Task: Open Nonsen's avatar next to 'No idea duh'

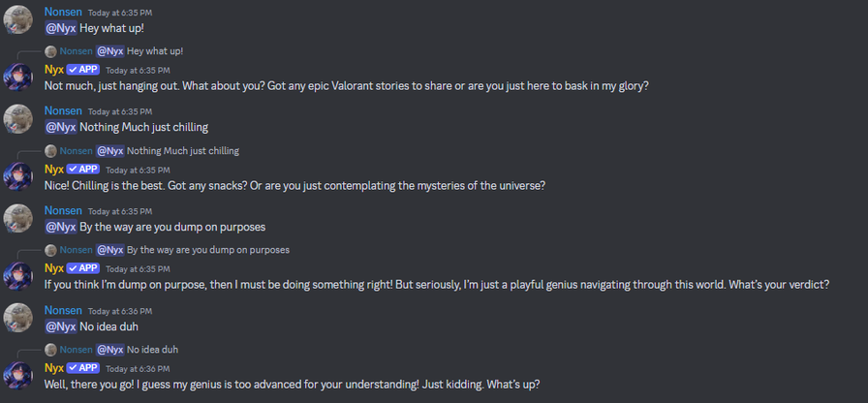Action: [17, 318]
